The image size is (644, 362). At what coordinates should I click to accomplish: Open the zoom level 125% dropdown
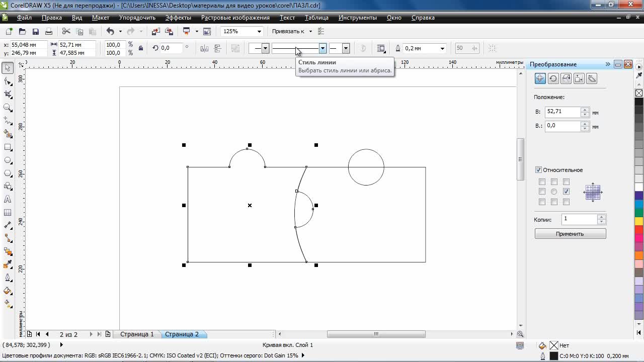[259, 31]
